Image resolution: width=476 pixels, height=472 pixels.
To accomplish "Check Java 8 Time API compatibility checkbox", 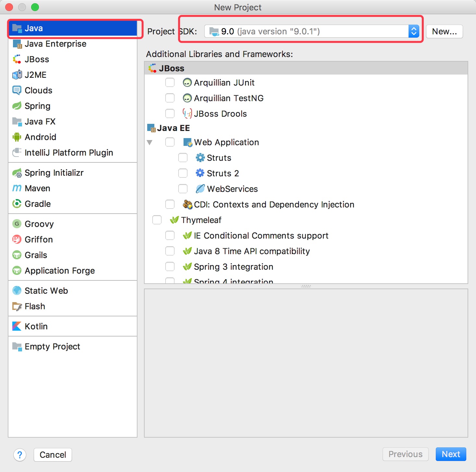I will [170, 251].
